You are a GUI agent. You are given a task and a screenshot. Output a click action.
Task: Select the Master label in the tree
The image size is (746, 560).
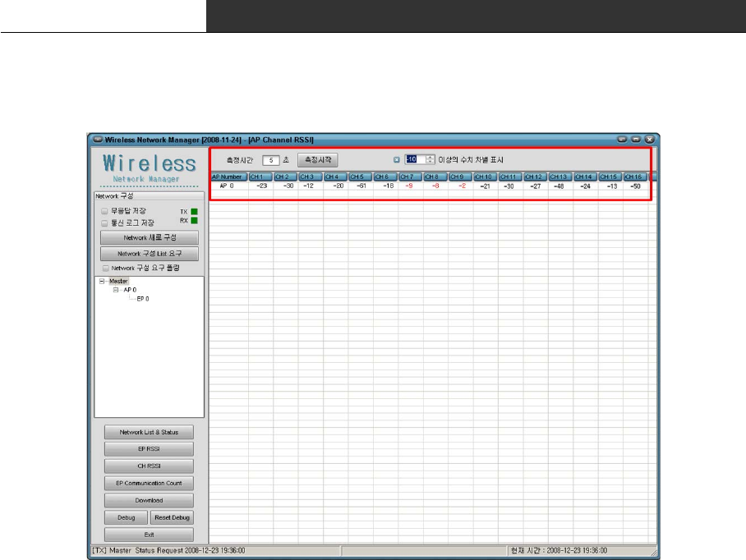click(118, 282)
